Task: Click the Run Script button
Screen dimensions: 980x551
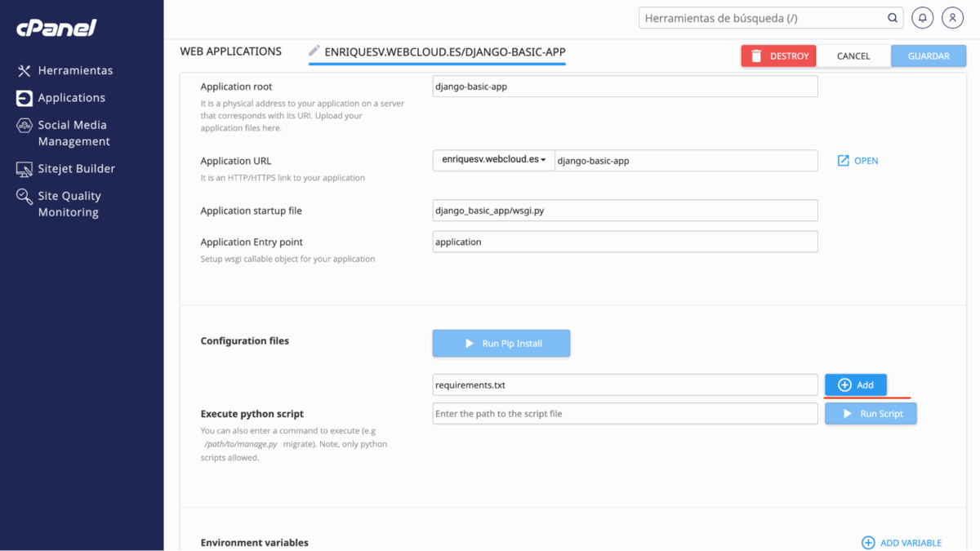Action: [871, 414]
